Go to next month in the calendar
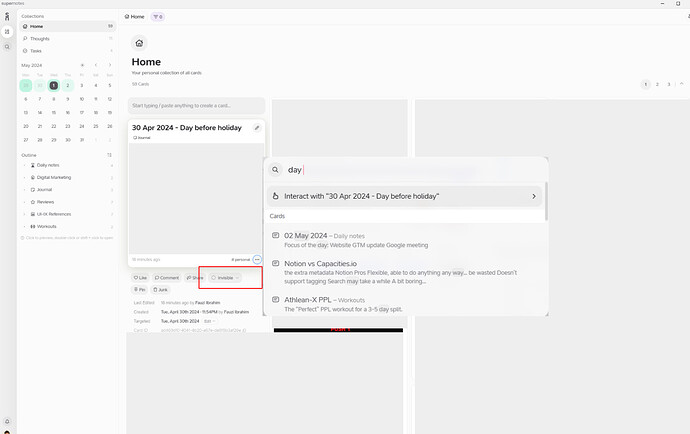The image size is (690, 434). pyautogui.click(x=109, y=65)
